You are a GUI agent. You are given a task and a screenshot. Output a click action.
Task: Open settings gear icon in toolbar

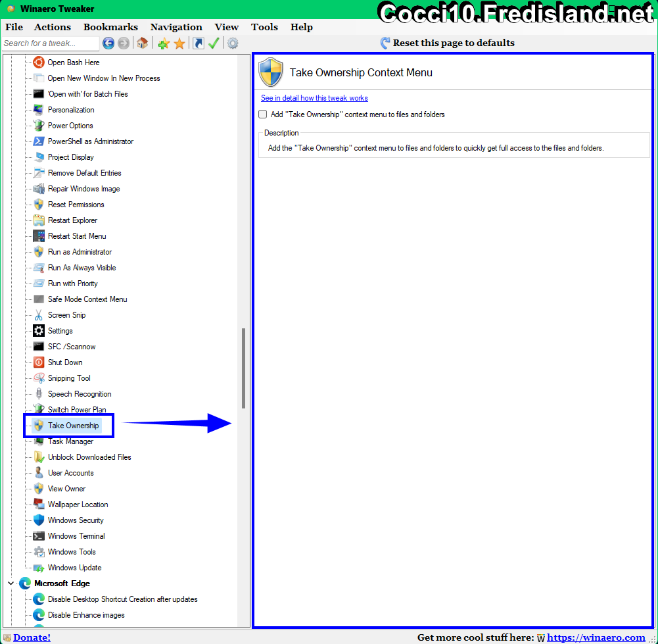tap(233, 43)
